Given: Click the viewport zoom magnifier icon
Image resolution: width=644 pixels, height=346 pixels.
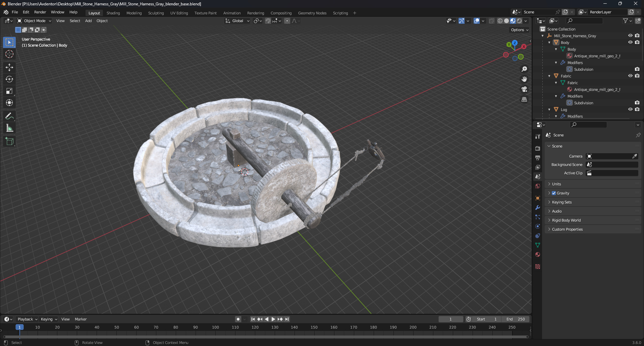Looking at the screenshot, I should click(524, 69).
